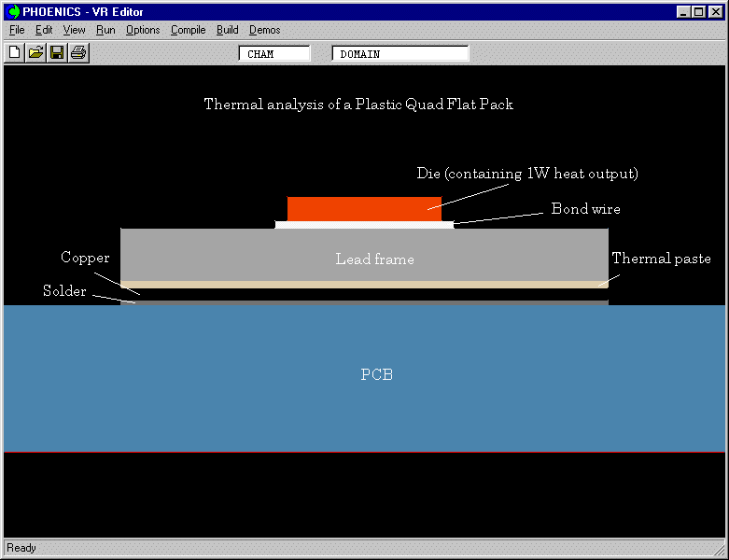Expand the Options menu

click(x=143, y=30)
